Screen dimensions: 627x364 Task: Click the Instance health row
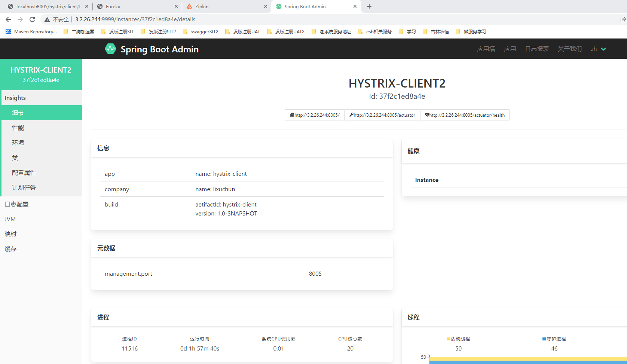pyautogui.click(x=519, y=180)
